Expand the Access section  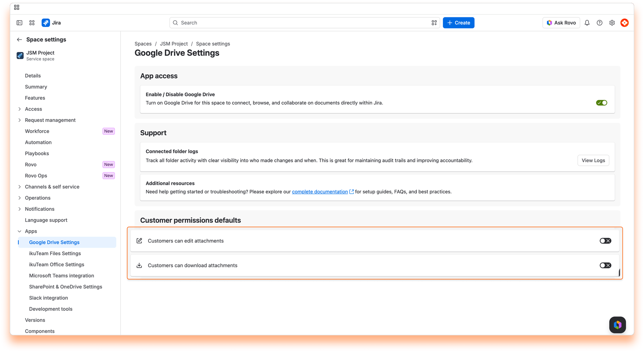click(x=20, y=109)
